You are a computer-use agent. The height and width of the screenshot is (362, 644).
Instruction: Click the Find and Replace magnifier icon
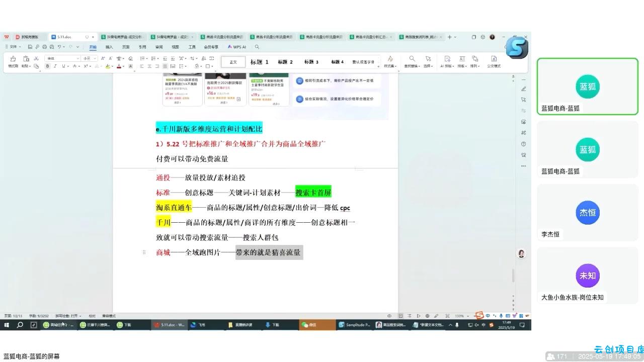click(x=412, y=59)
